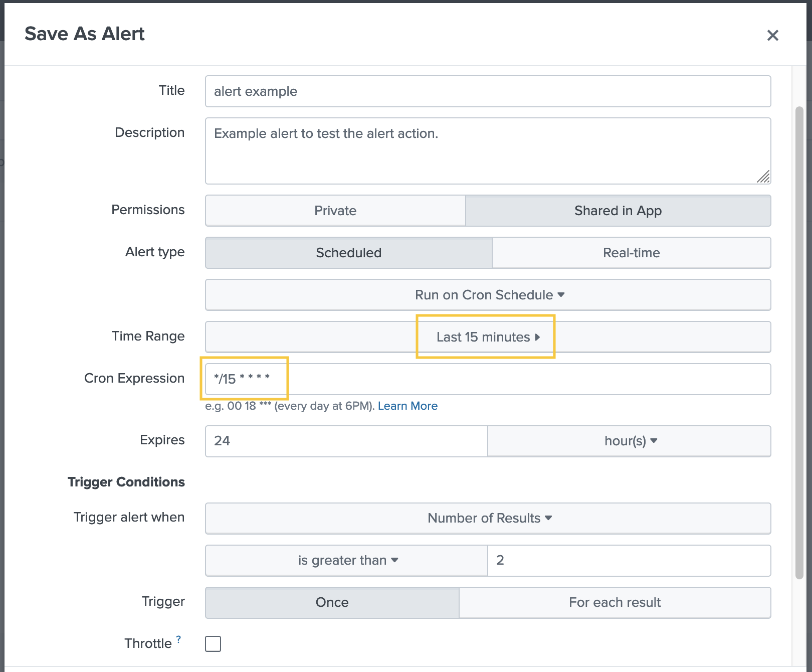The width and height of the screenshot is (812, 672).
Task: Open the Number of Results dropdown
Action: 488,518
